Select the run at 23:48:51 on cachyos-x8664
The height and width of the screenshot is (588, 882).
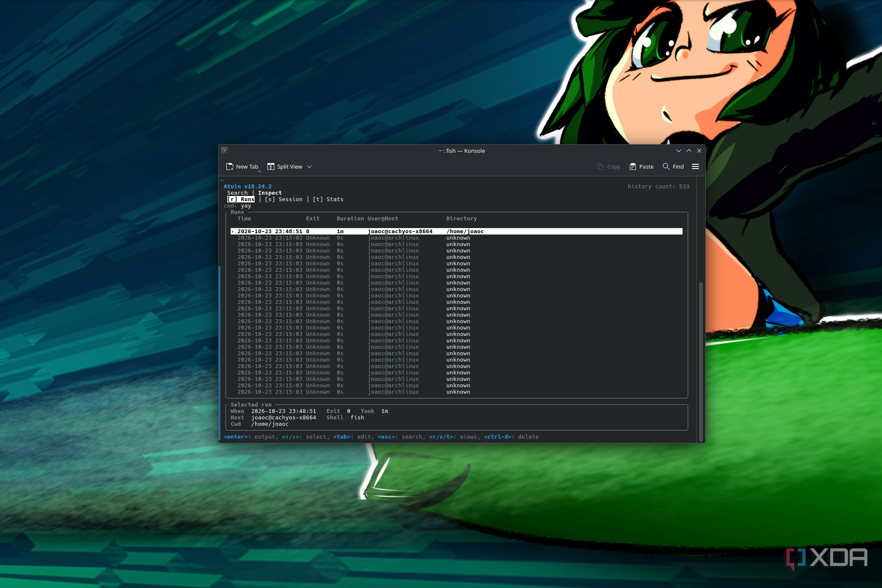(x=457, y=232)
